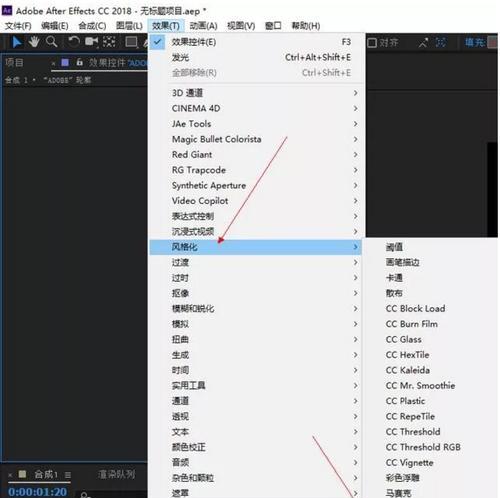Select the Hand tool

tap(34, 42)
